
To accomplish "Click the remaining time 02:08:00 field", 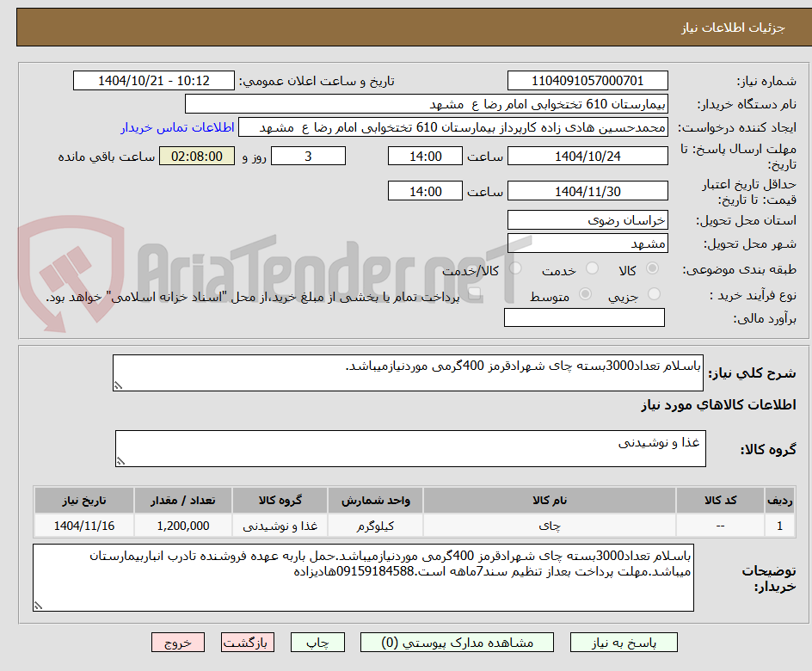I will 197,156.
